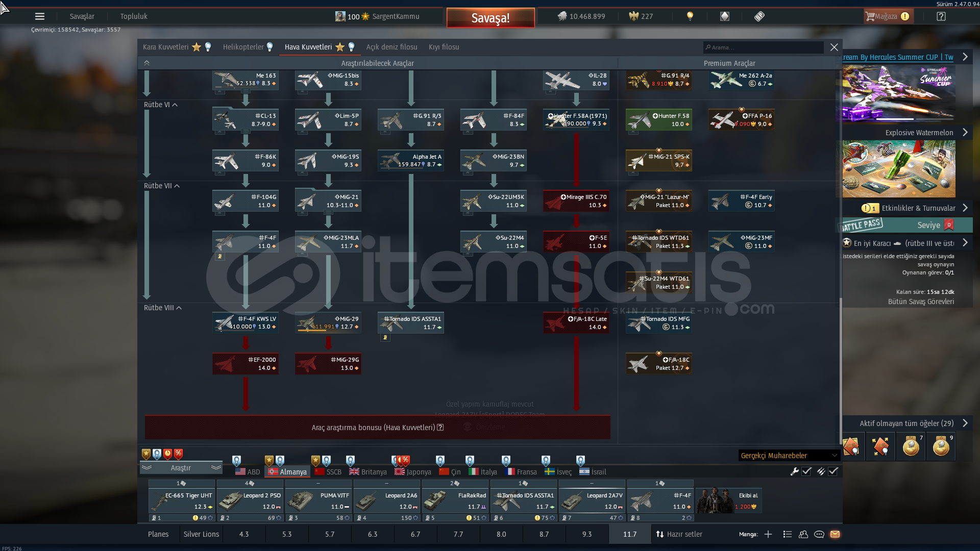
Task: Select the Silver Lions preset at bottom
Action: [x=201, y=534]
